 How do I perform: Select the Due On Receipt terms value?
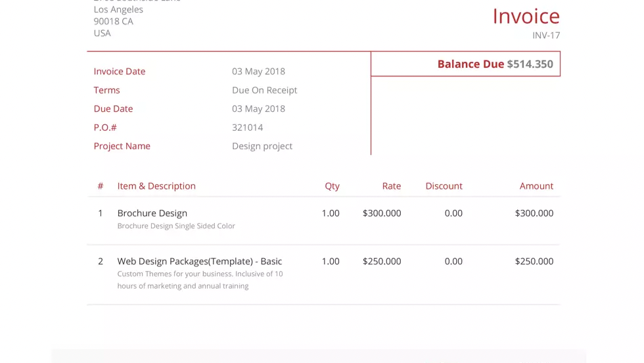point(264,90)
